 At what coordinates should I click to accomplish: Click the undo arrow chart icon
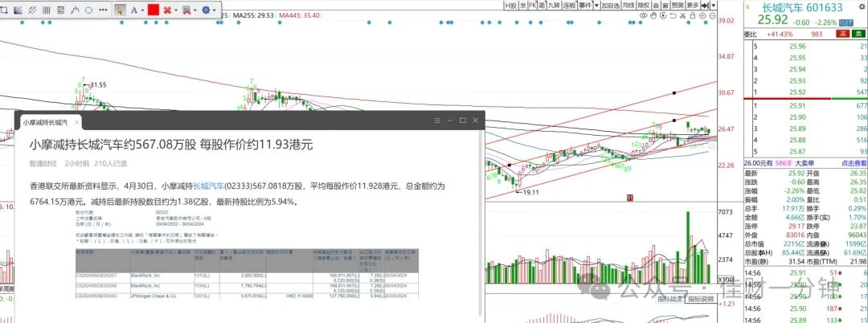[674, 15]
